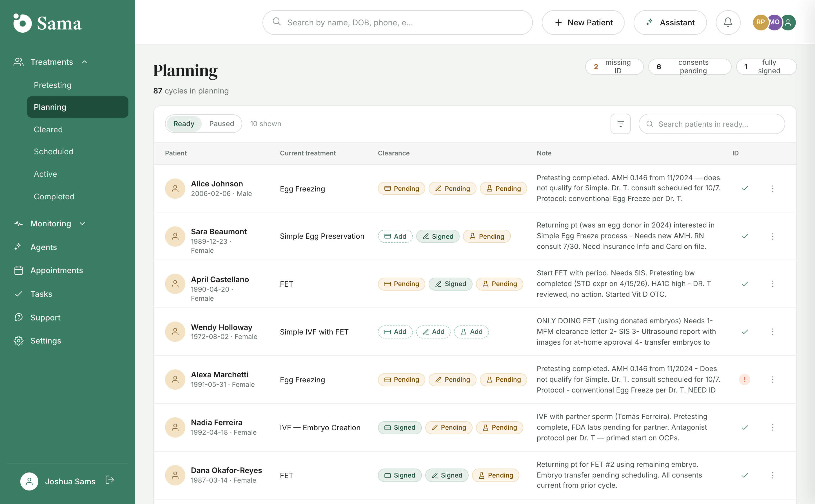
Task: Click the Search patients in ready field
Action: [712, 124]
